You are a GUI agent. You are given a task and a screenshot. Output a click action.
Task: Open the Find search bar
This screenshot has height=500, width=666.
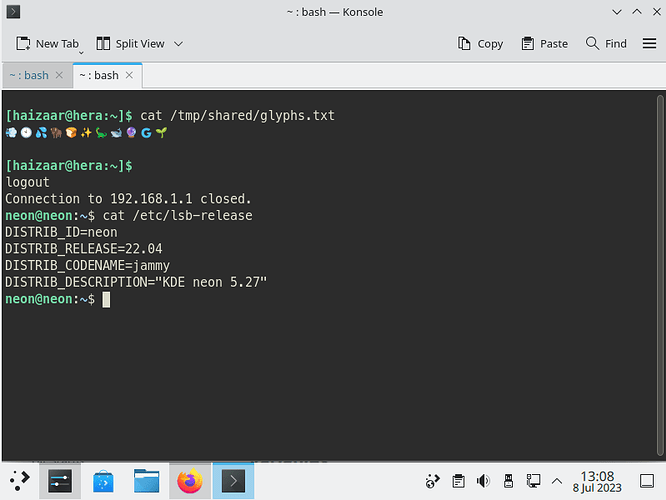[x=606, y=44]
